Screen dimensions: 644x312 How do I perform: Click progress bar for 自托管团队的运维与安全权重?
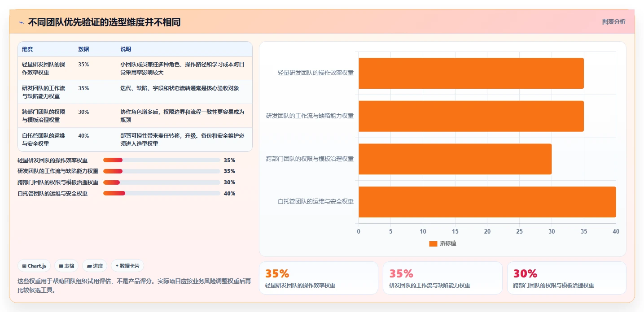(x=162, y=193)
